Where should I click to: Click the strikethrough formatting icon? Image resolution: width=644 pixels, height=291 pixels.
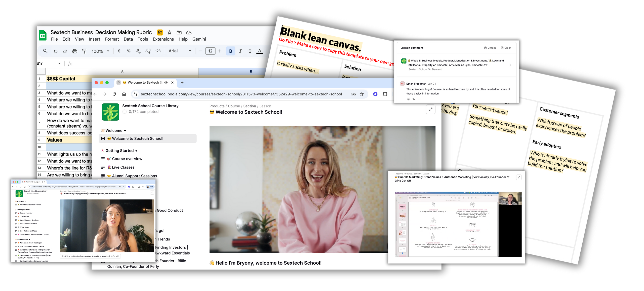(x=250, y=51)
